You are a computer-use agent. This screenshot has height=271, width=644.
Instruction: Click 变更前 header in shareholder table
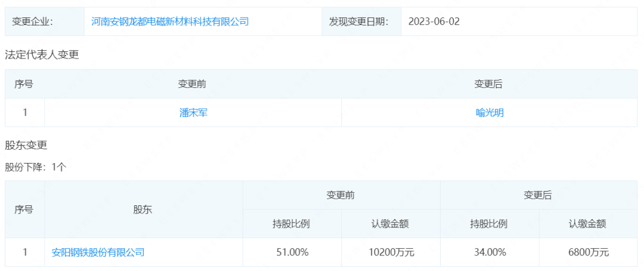(340, 195)
